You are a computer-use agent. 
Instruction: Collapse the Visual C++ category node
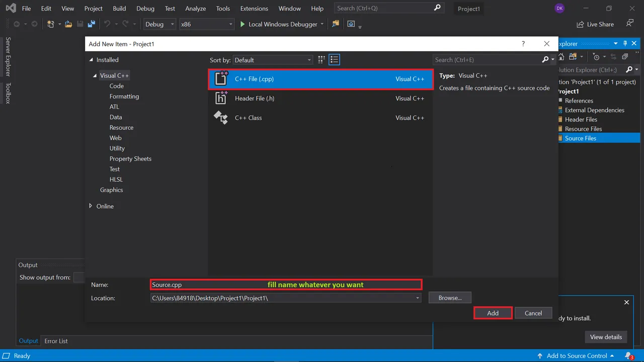(x=95, y=75)
